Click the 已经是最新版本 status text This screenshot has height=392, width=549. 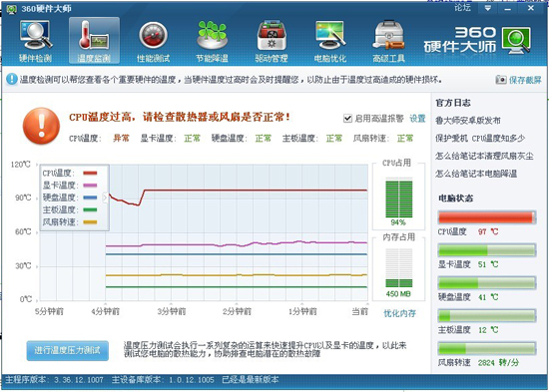[x=251, y=380]
